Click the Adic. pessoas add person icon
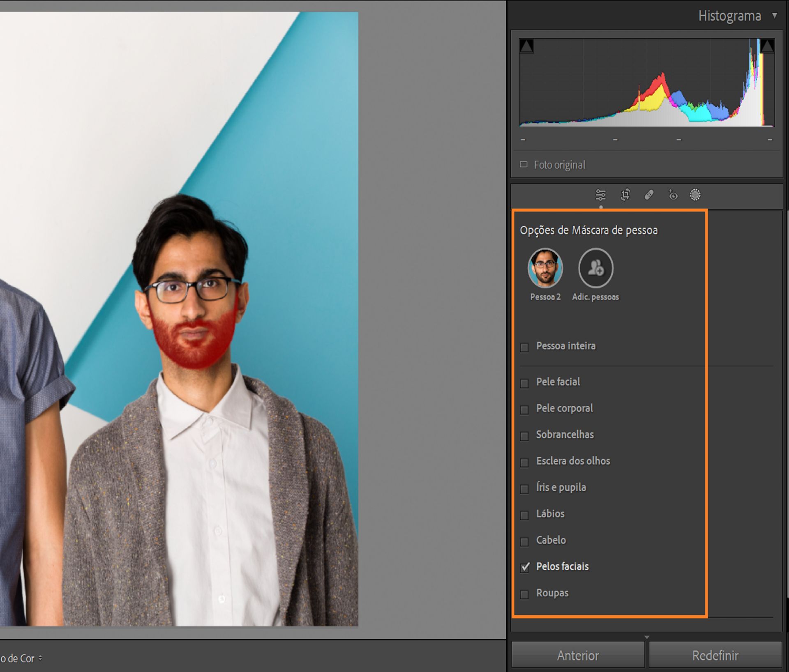789x672 pixels. (595, 268)
